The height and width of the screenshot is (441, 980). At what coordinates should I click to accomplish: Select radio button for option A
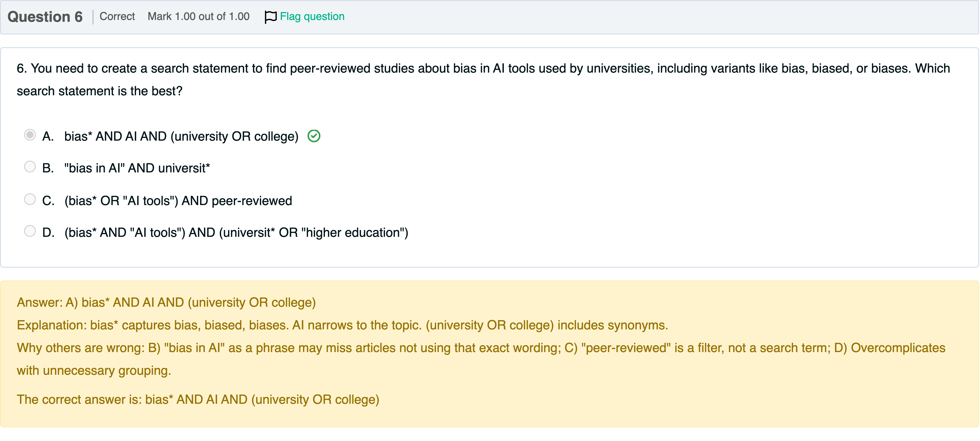coord(30,135)
